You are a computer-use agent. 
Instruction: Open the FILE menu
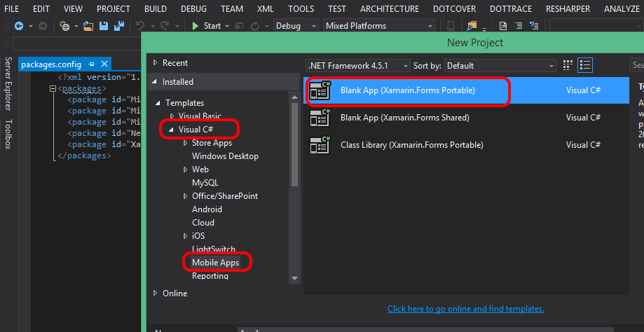pos(11,8)
